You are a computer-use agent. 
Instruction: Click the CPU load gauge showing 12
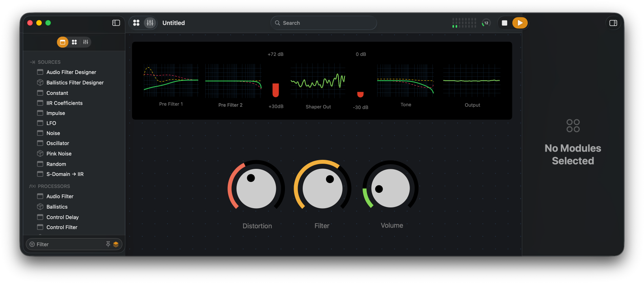(x=486, y=23)
